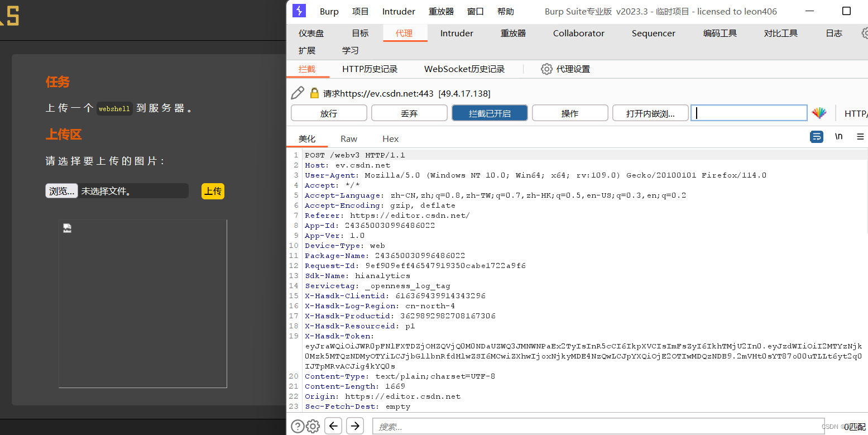868x435 pixels.
Task: Click the Sdk-Name: hianalytics line
Action: click(357, 275)
